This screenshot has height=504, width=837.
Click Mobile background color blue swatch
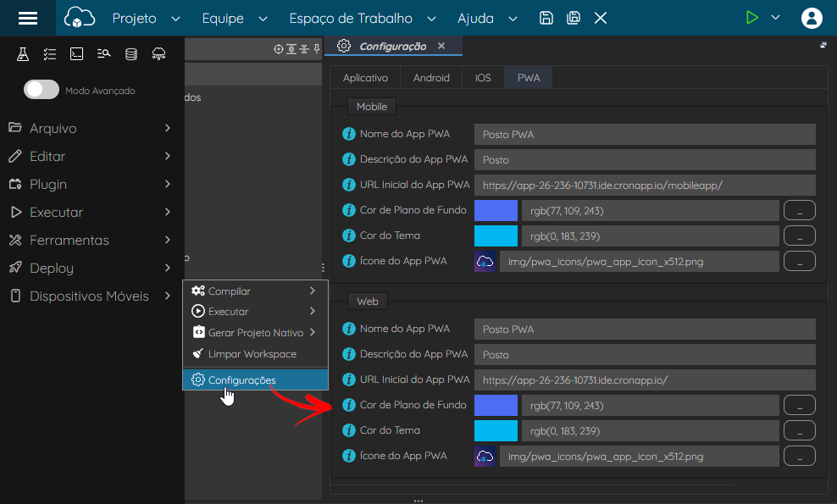496,210
